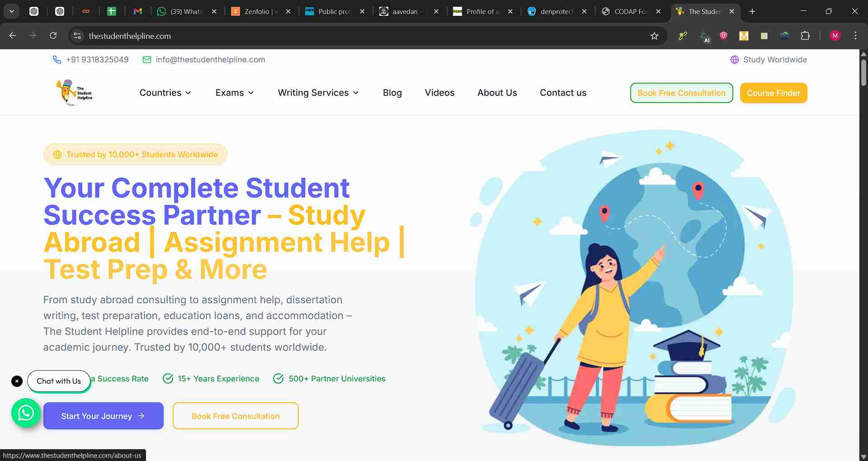
Task: Click the Study Worldwide globe icon
Action: click(734, 60)
